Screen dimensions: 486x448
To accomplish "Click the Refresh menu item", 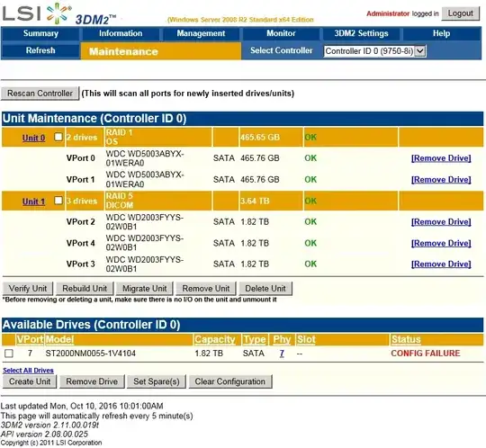I will (x=40, y=50).
